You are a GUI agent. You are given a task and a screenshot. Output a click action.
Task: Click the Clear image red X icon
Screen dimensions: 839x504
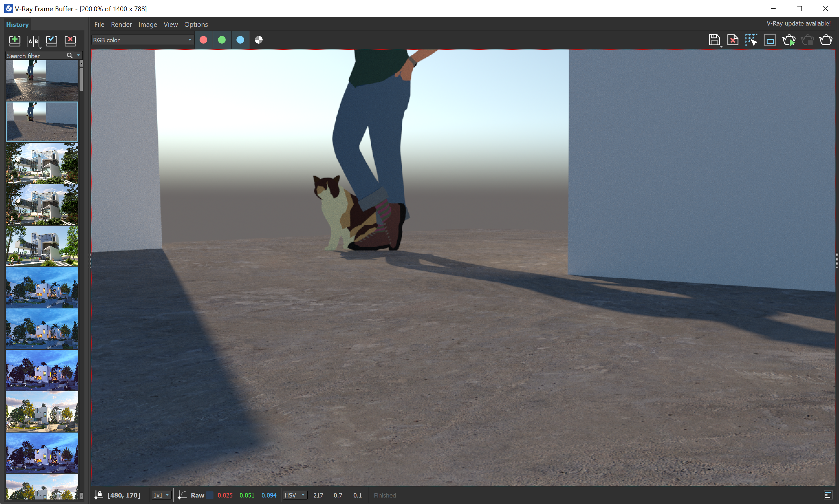733,40
